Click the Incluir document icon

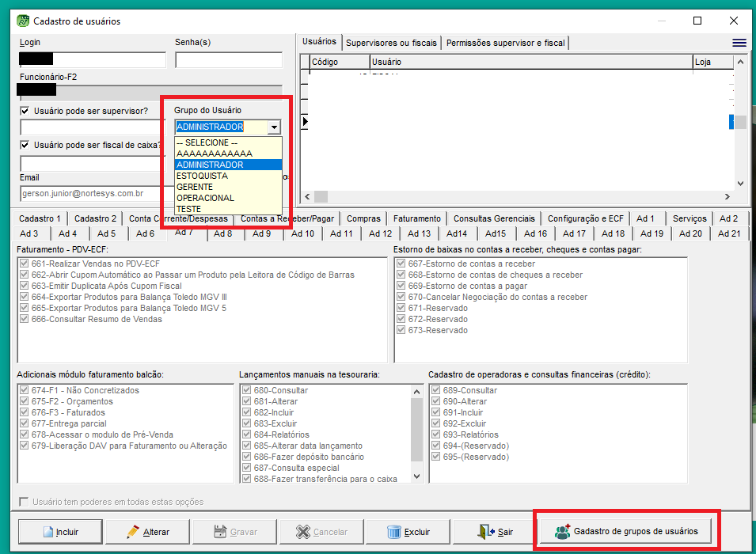click(47, 532)
